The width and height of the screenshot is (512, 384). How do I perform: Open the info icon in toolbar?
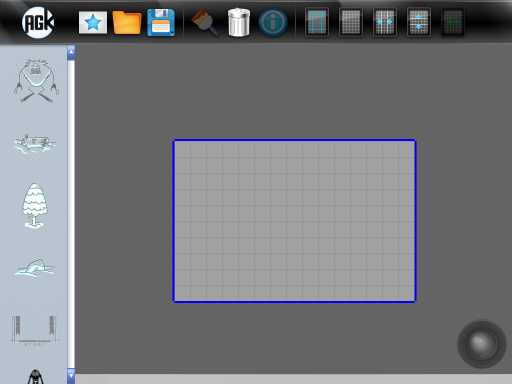tap(273, 22)
